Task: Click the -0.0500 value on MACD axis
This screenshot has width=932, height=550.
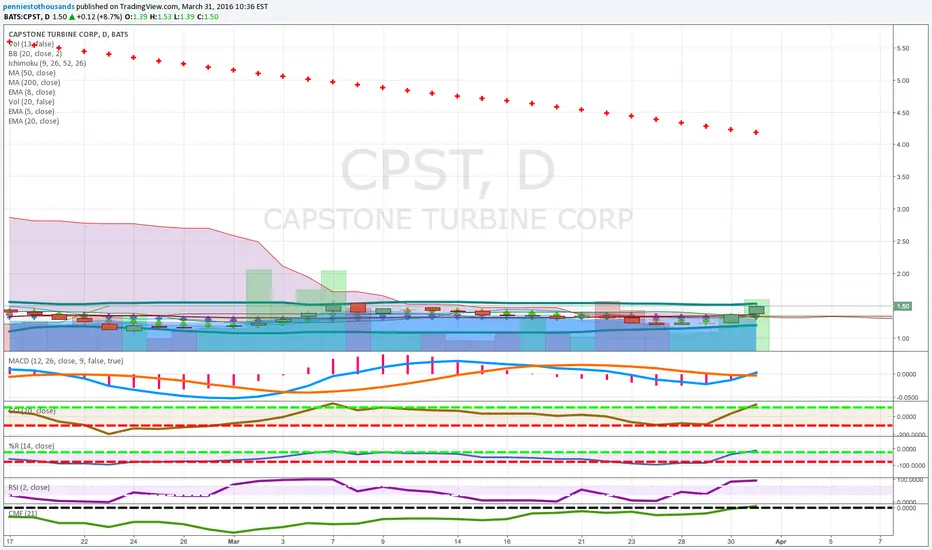Action: 906,397
